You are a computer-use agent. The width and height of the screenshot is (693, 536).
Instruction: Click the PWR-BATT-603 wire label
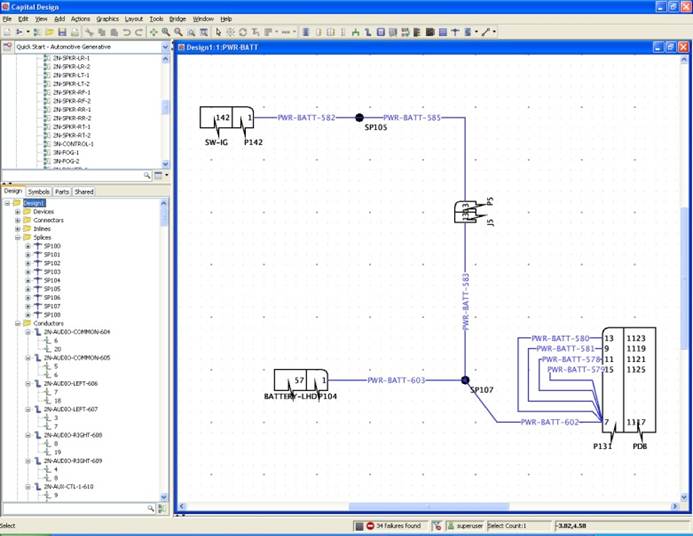click(x=396, y=380)
